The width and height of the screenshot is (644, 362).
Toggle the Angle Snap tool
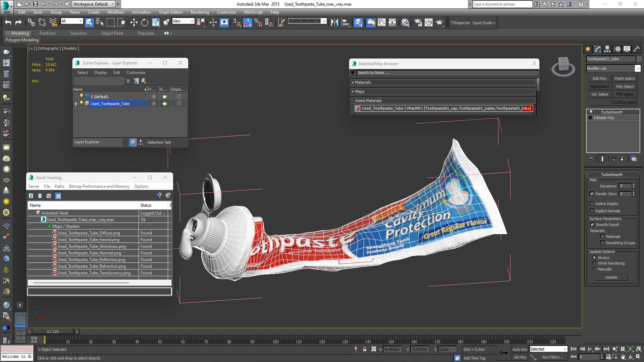[x=248, y=22]
